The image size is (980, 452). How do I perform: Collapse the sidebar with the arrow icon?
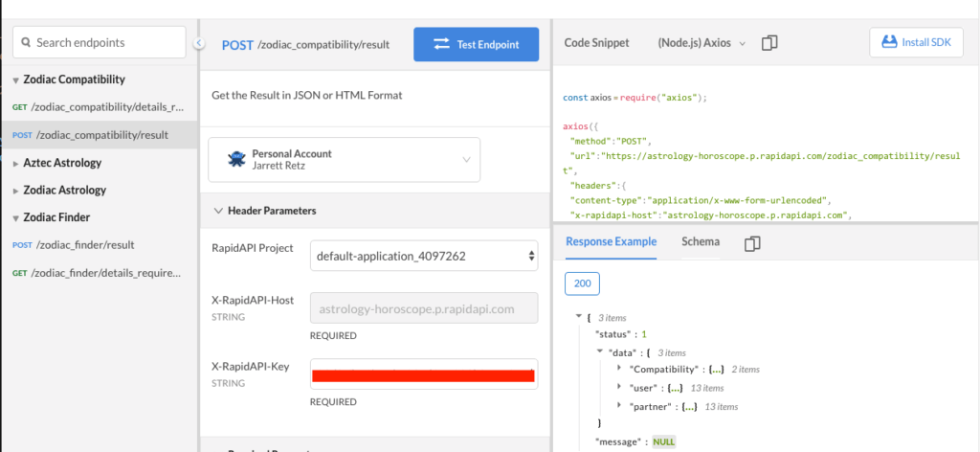coord(198,43)
